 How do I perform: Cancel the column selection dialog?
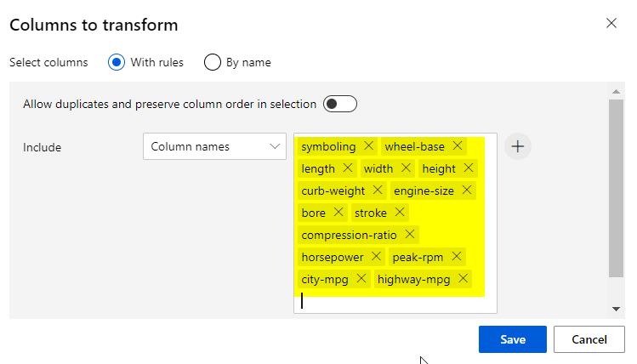click(x=589, y=339)
